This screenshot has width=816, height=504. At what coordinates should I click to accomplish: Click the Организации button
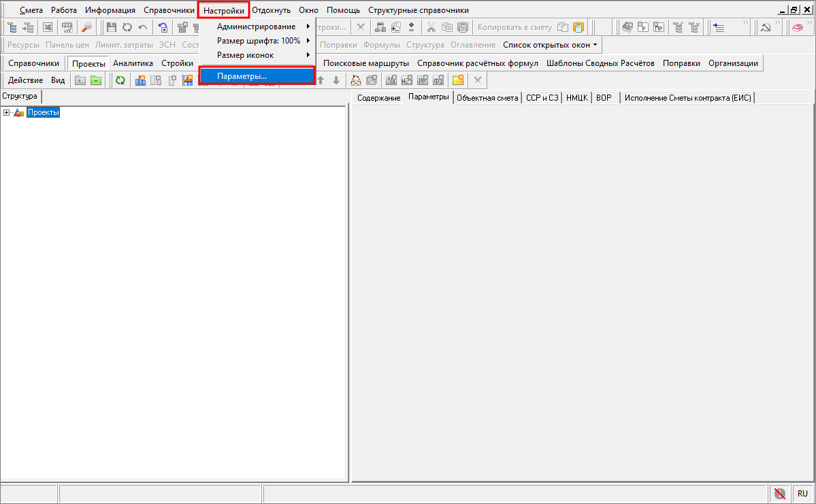point(733,63)
